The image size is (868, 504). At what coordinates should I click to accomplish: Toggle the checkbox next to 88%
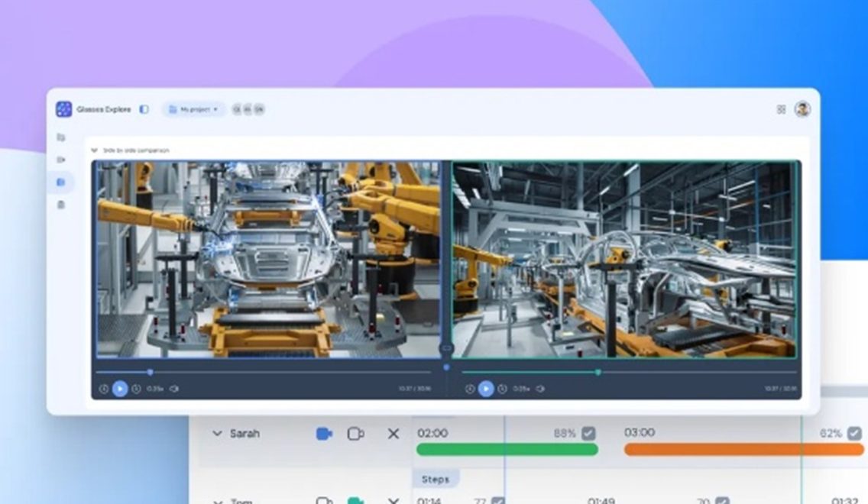pos(588,433)
